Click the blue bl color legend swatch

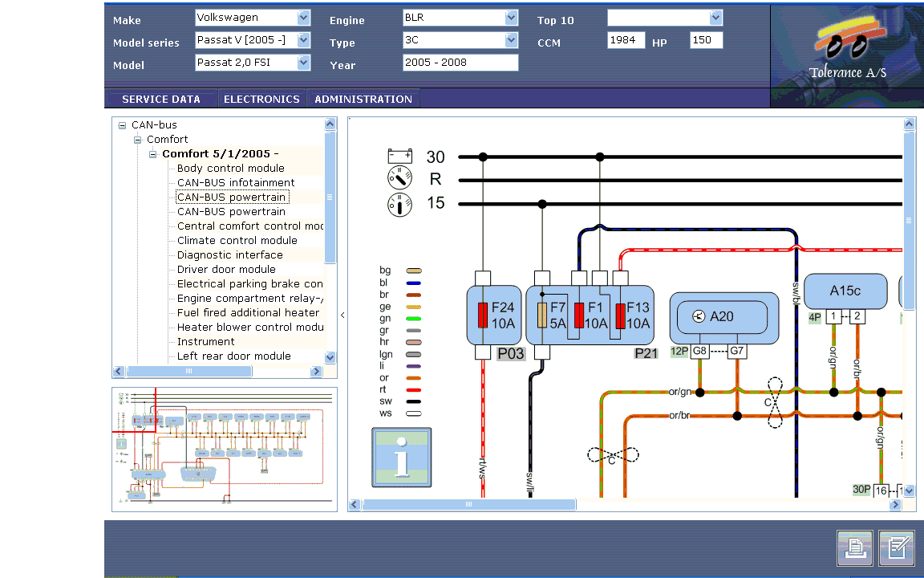point(414,283)
